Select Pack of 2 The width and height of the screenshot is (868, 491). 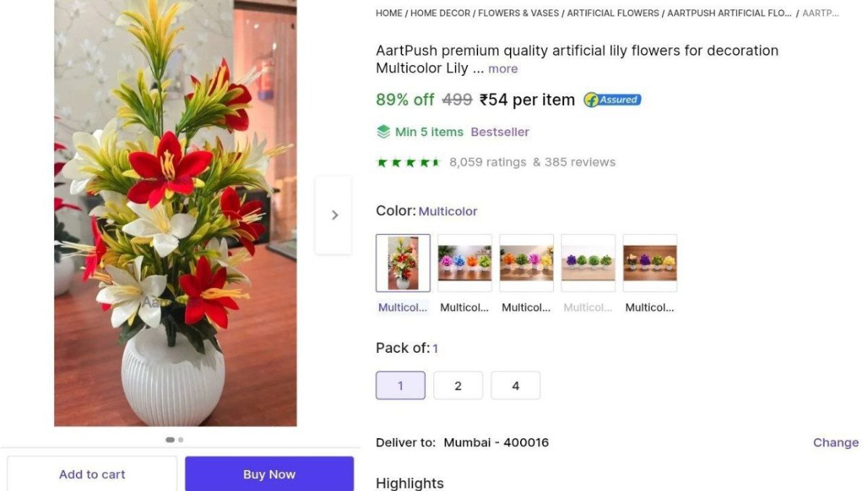click(458, 385)
